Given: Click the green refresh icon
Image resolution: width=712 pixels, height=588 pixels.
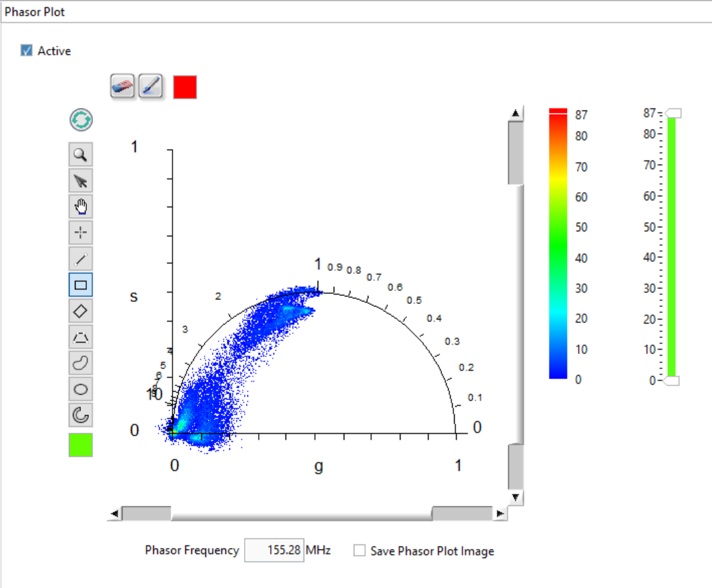Looking at the screenshot, I should [x=82, y=120].
